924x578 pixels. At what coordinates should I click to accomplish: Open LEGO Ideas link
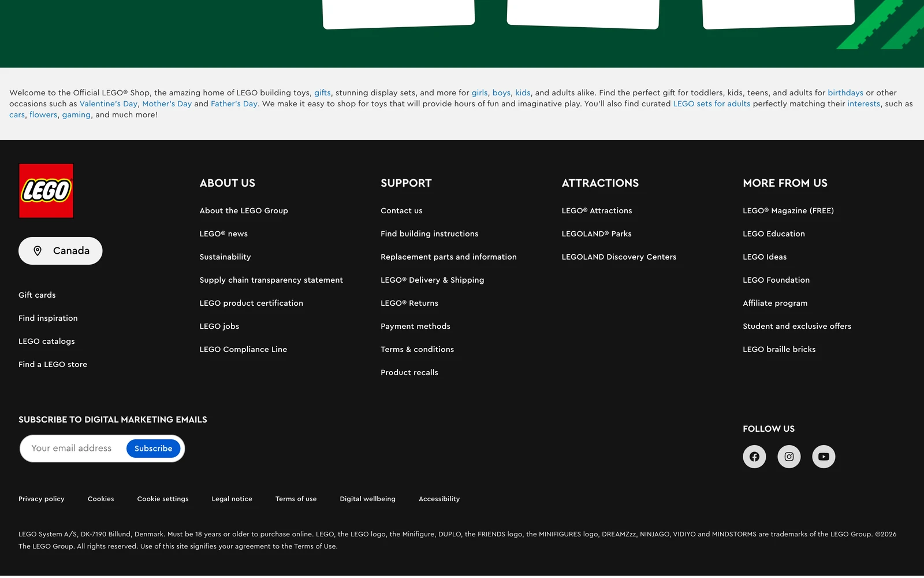pos(765,257)
